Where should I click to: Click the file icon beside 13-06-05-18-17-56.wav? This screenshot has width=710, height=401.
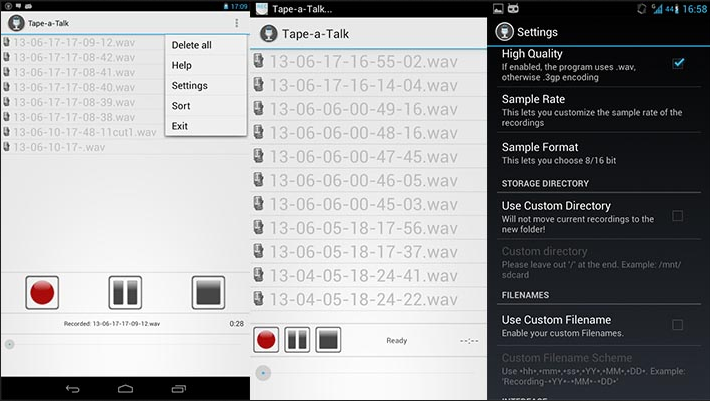coord(259,227)
